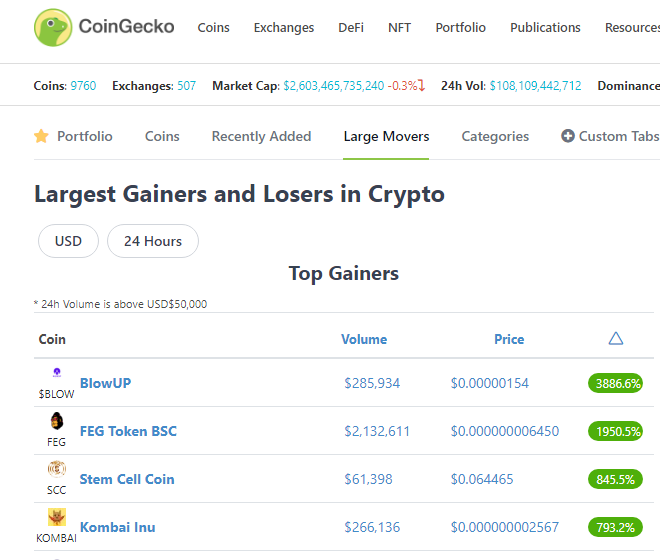Open the Publications top menu
Screen dimensions: 660x560
pyautogui.click(x=545, y=28)
